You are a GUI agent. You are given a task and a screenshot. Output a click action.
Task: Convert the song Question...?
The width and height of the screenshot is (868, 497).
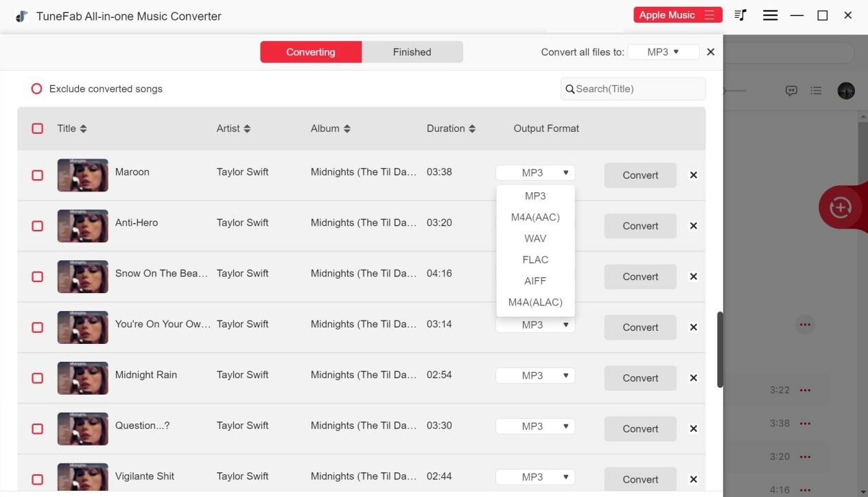639,428
